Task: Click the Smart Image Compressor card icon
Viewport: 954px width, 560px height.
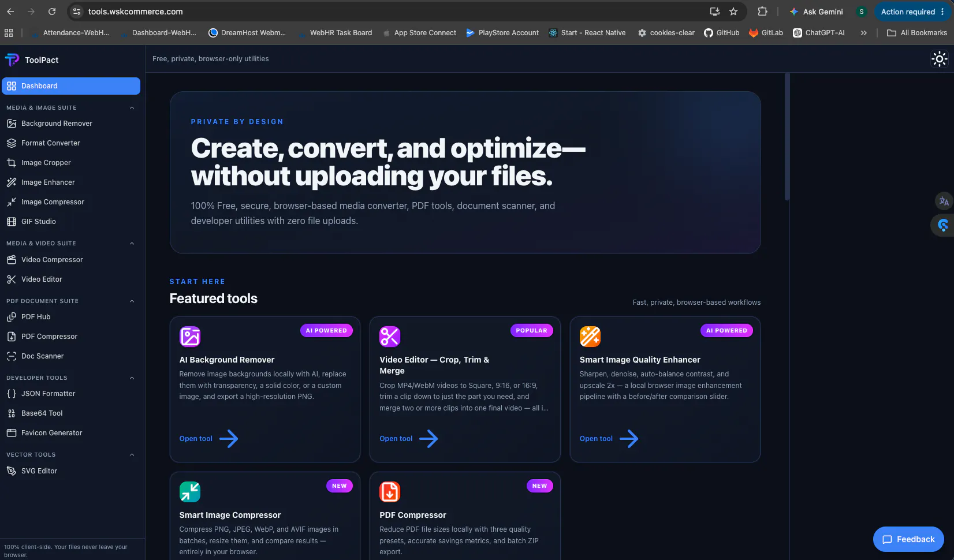Action: point(190,491)
